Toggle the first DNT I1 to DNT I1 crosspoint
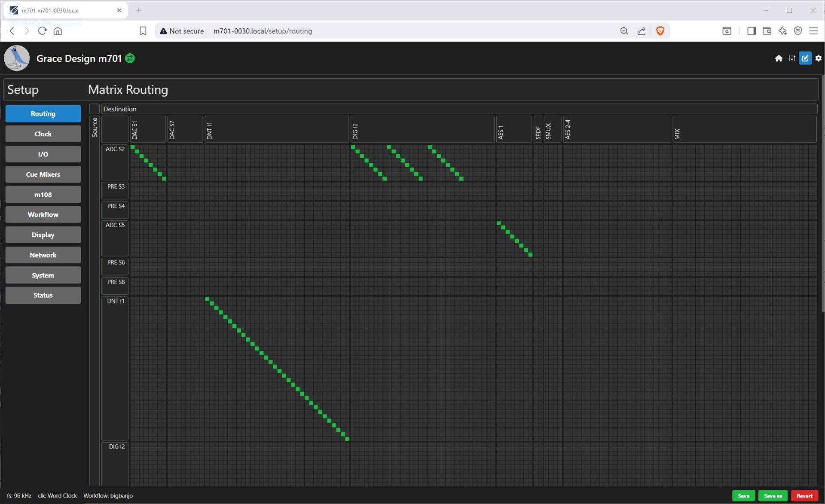 pyautogui.click(x=208, y=299)
